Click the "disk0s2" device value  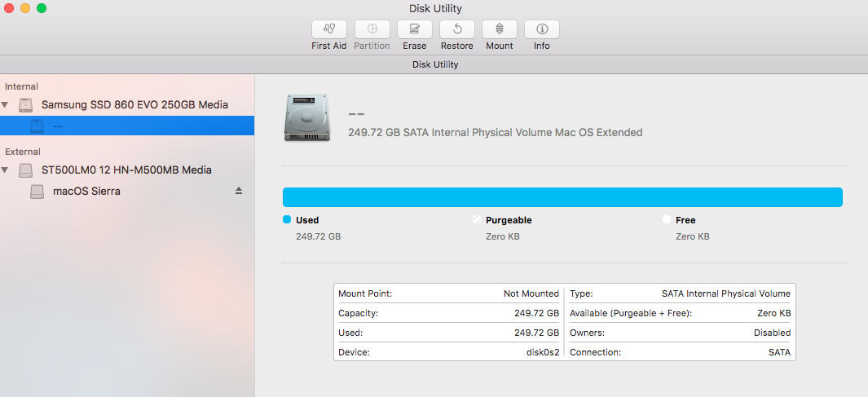click(543, 352)
